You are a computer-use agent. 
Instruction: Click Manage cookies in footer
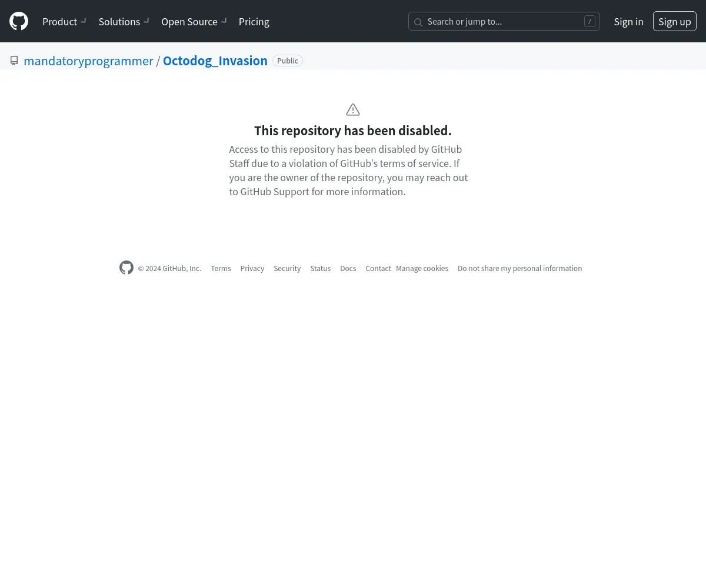[422, 268]
